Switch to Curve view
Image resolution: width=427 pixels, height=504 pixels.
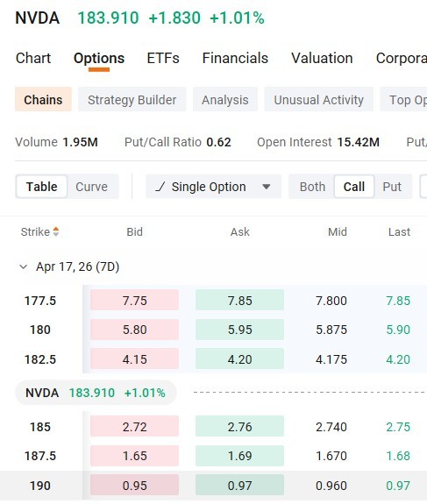click(92, 187)
